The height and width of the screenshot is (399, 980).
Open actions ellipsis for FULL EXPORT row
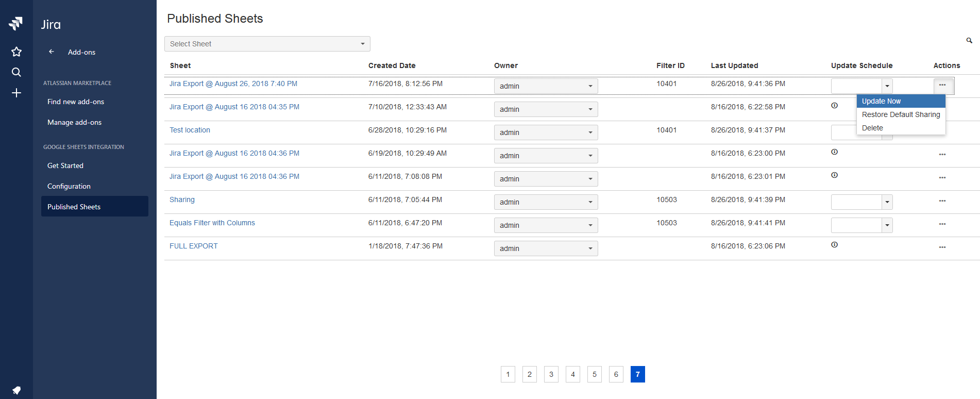[942, 247]
